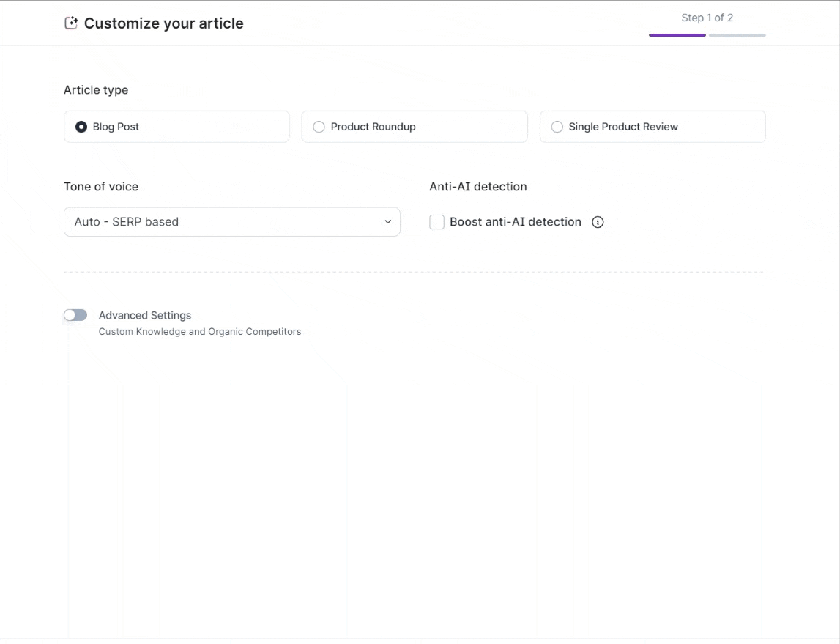Click the chevron arrow in Tone of voice dropdown
The width and height of the screenshot is (840, 644).
point(388,222)
